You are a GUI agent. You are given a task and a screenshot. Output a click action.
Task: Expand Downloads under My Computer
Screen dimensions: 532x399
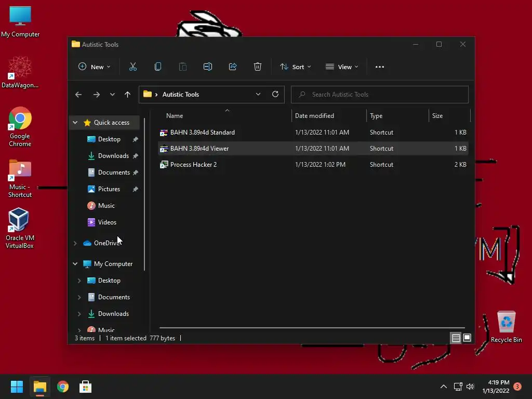(x=79, y=314)
